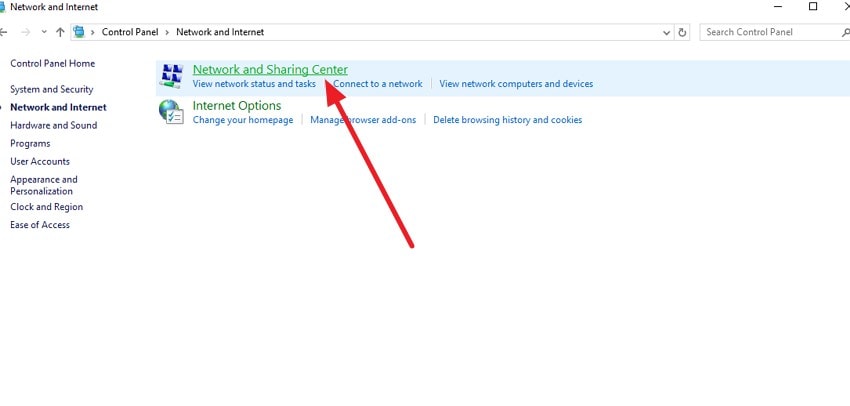Expand chevron after Control Panel breadcrumb

pyautogui.click(x=167, y=32)
